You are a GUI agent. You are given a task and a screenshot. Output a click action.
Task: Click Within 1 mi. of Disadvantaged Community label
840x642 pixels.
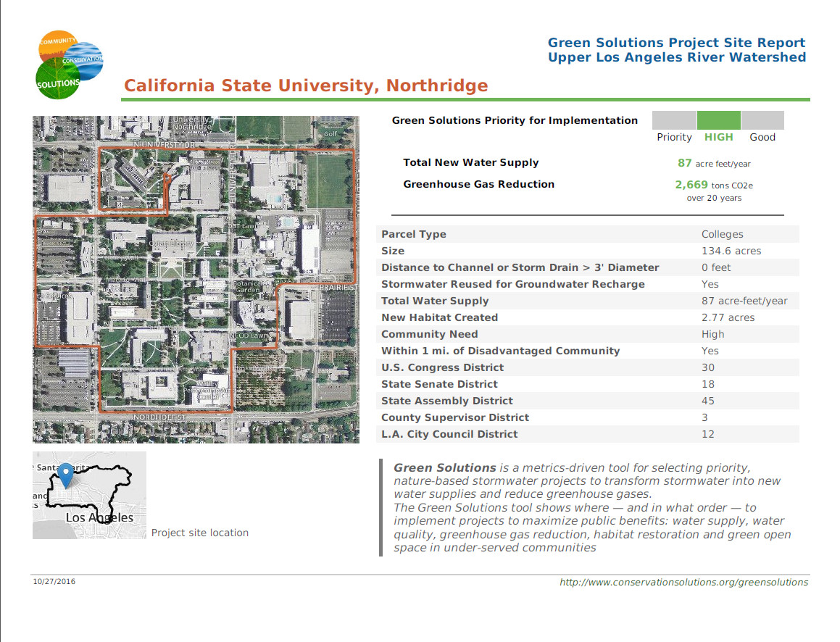point(500,351)
